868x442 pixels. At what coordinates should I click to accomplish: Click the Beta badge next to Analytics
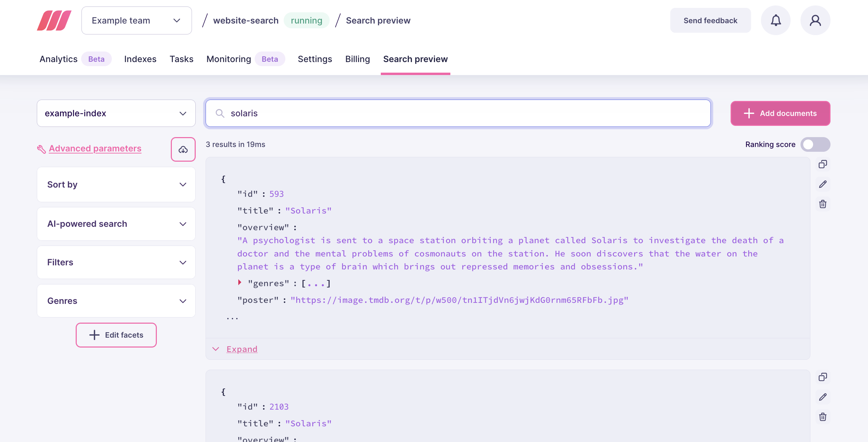click(x=96, y=59)
